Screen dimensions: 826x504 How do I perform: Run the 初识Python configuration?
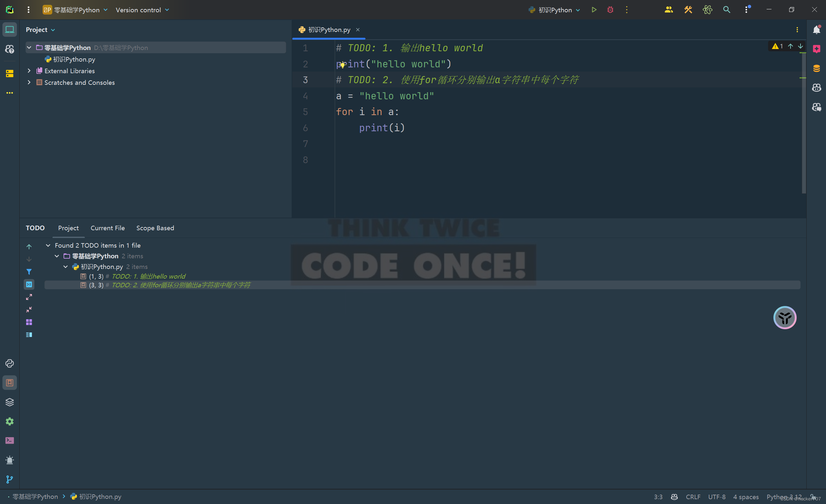[x=594, y=10]
